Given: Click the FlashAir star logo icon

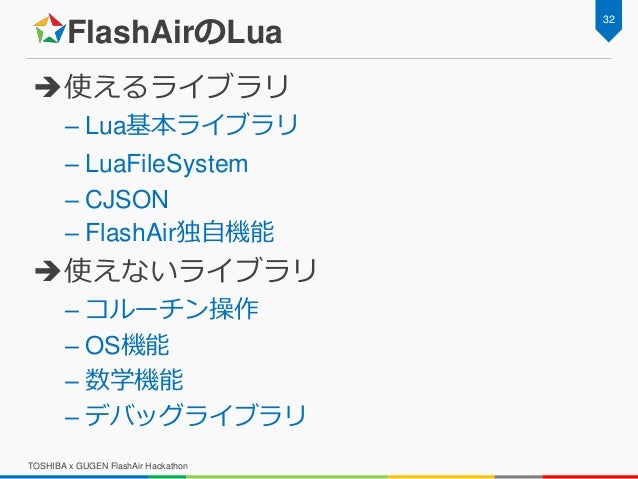Looking at the screenshot, I should (x=49, y=28).
